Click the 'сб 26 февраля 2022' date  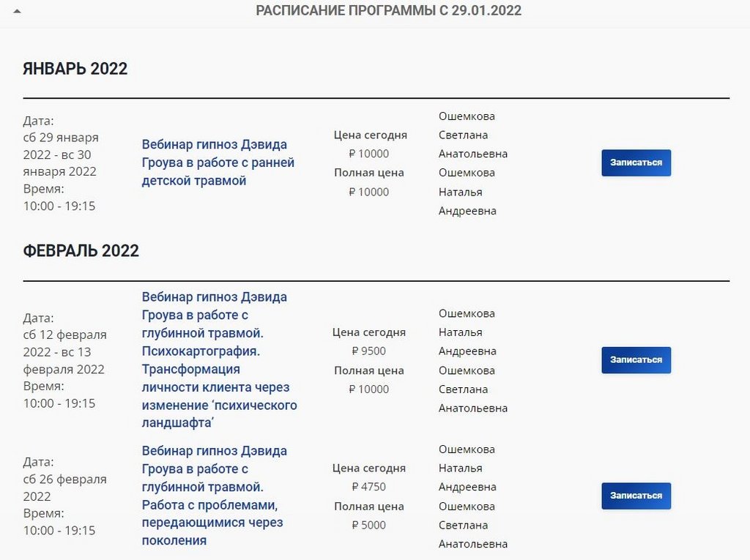[64, 488]
